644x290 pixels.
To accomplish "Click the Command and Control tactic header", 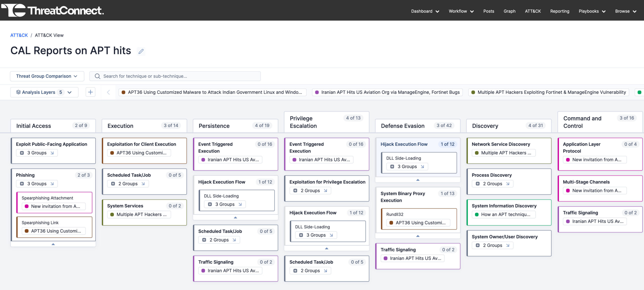I will (x=600, y=122).
